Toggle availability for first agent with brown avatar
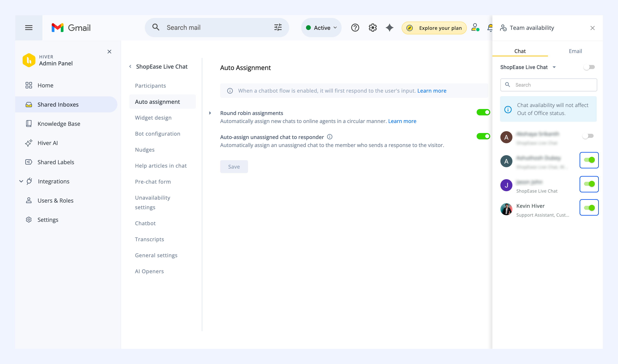 tap(588, 136)
